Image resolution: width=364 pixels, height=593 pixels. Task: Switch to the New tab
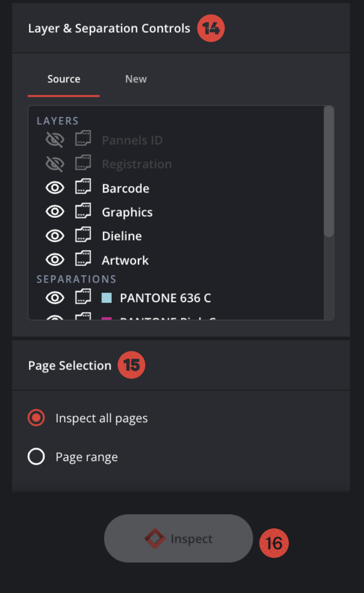click(135, 79)
